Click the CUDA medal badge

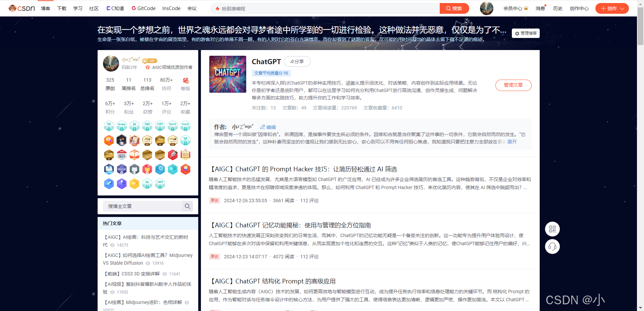tap(147, 126)
